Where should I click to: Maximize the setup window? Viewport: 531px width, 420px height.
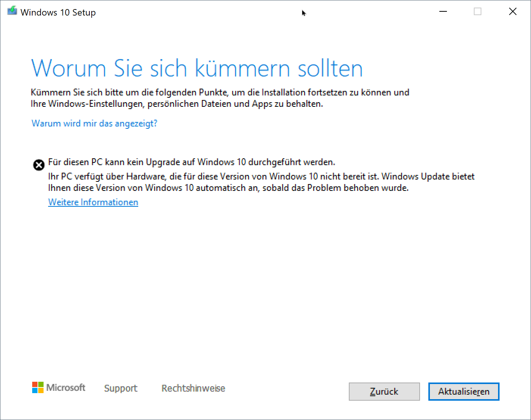pos(477,11)
